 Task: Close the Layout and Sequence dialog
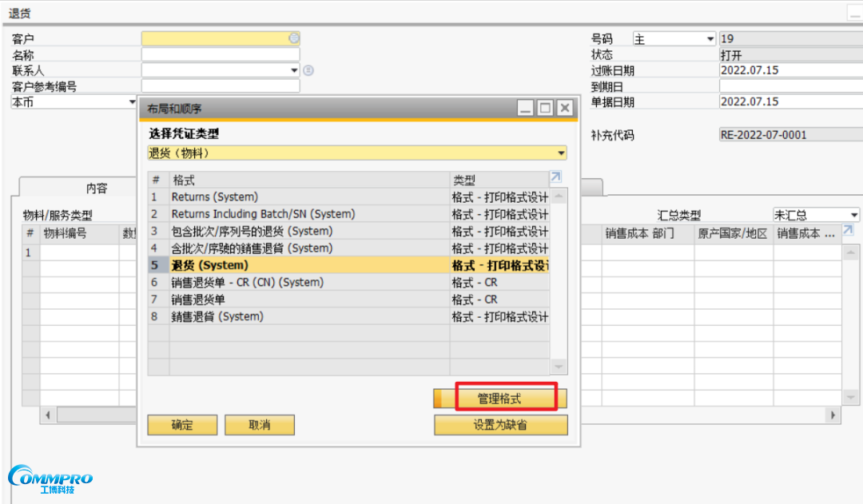click(564, 108)
